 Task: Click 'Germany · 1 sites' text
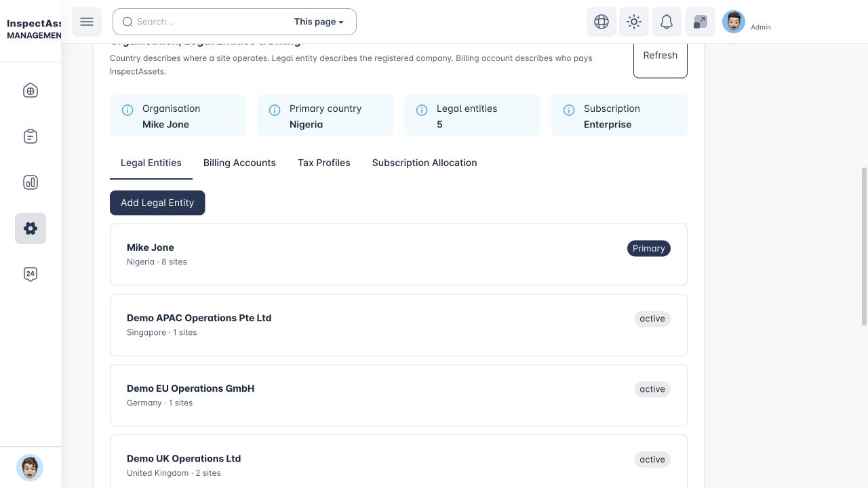159,403
